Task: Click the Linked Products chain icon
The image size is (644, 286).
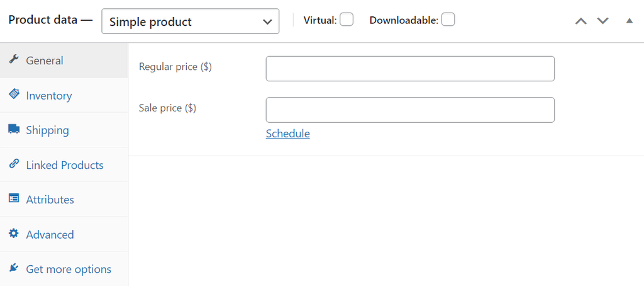Action: [x=14, y=164]
